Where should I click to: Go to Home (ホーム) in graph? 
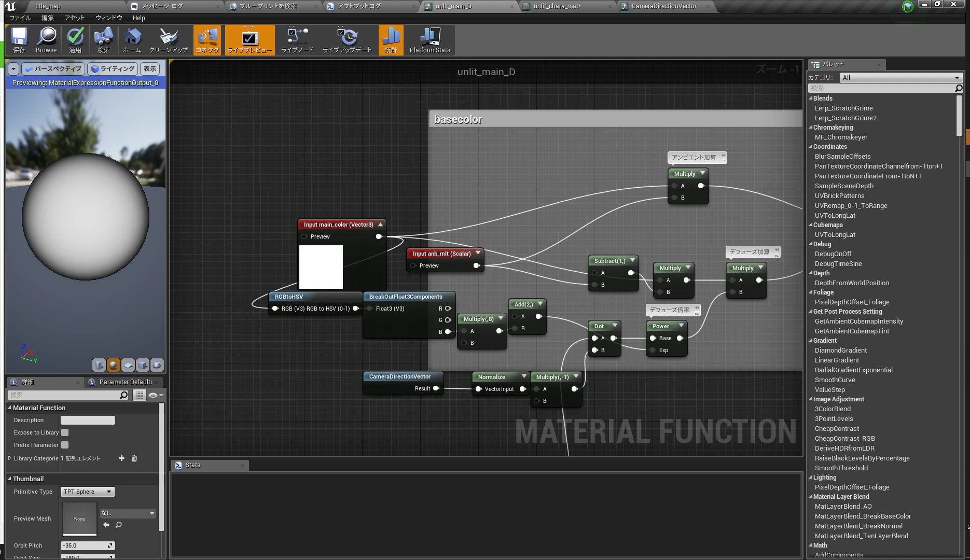pos(132,40)
